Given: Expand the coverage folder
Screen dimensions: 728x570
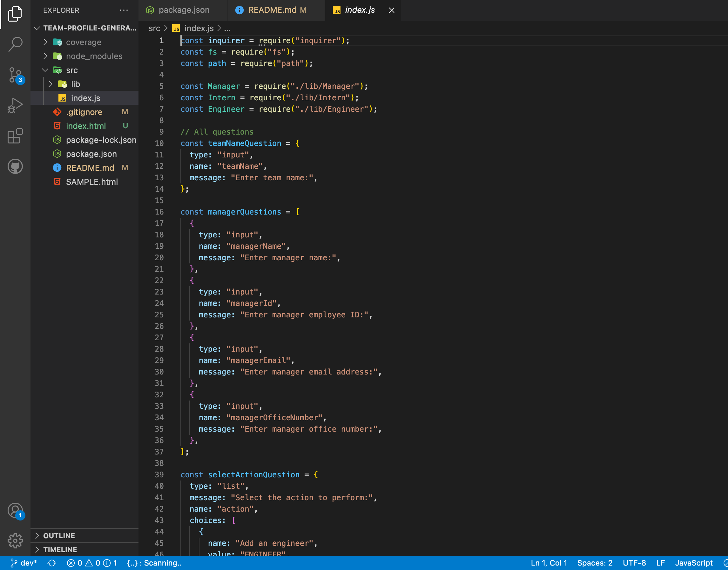Looking at the screenshot, I should (84, 43).
